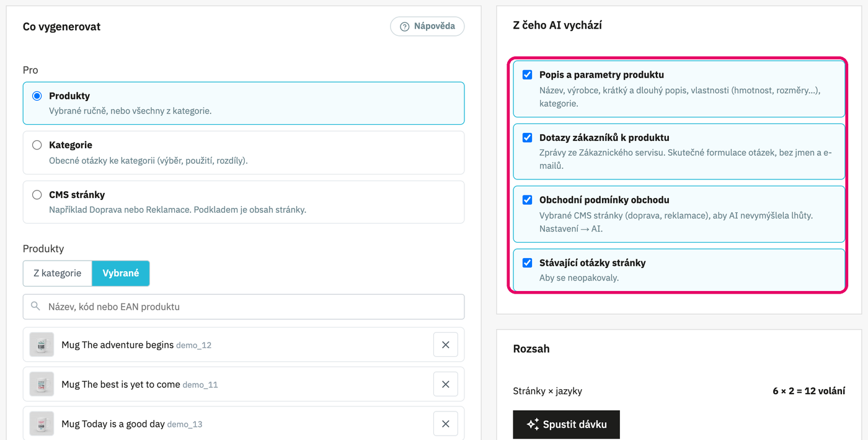The width and height of the screenshot is (868, 440).
Task: Uncheck Obchodní podmínky obchodu checkbox
Action: pyautogui.click(x=527, y=200)
